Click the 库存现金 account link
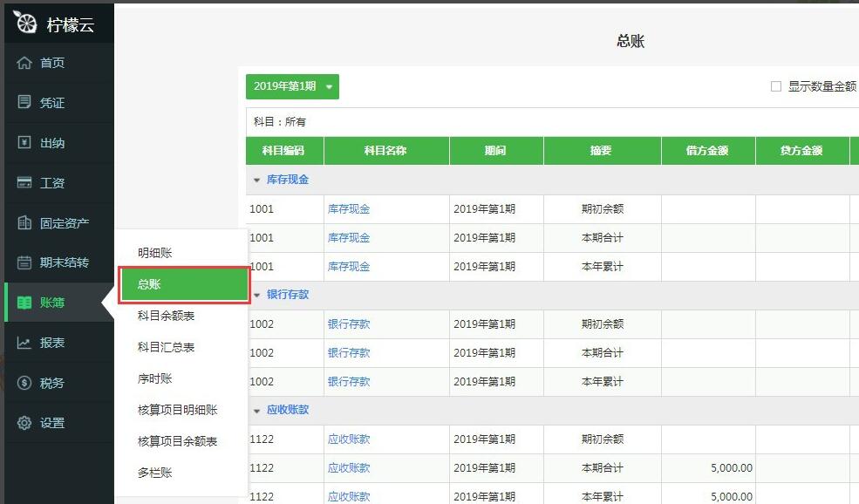The image size is (859, 504). 349,208
